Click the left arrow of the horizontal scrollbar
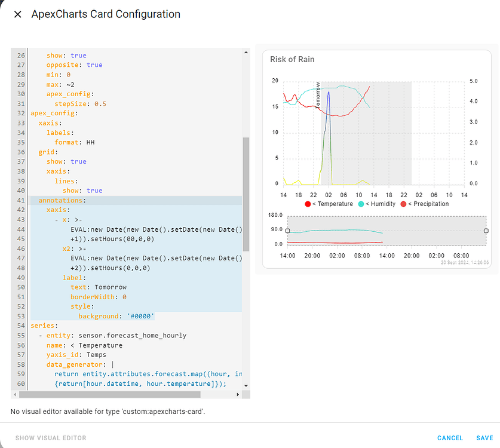The image size is (500, 448). (14, 394)
